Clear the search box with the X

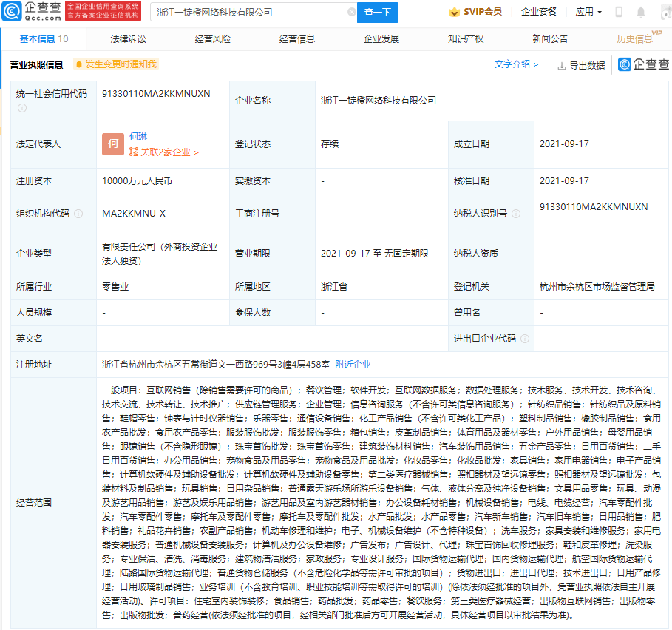[353, 13]
